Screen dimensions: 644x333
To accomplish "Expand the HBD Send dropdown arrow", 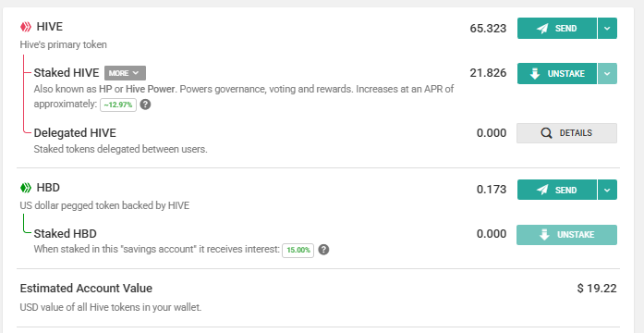I will coord(607,190).
